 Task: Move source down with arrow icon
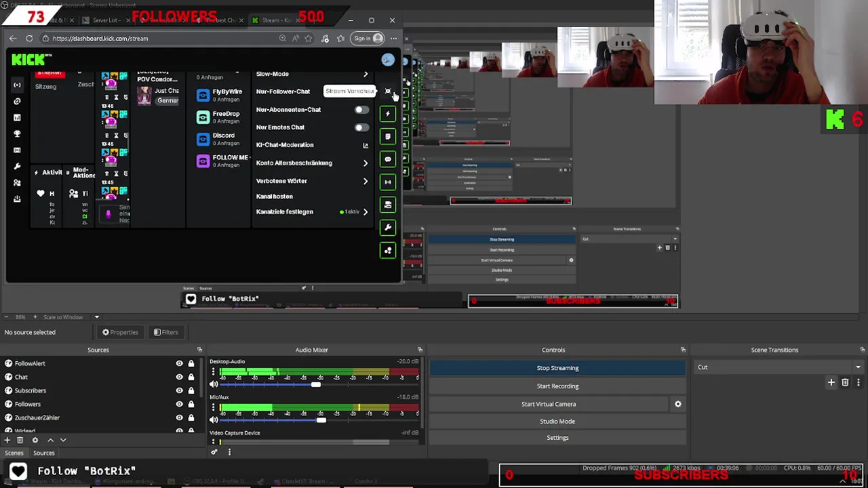click(x=63, y=440)
